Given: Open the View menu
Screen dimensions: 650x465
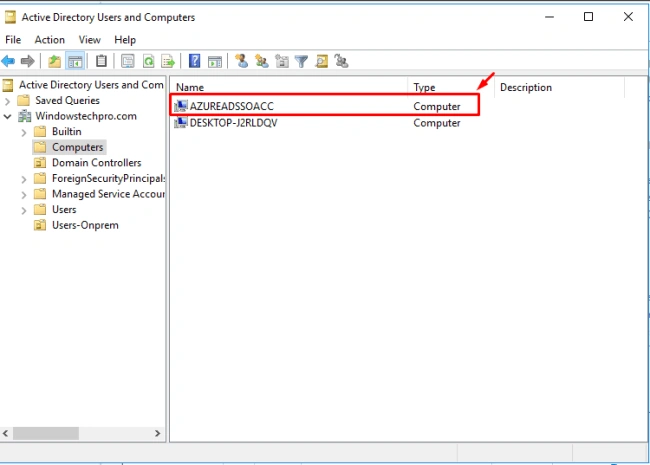Looking at the screenshot, I should (90, 40).
